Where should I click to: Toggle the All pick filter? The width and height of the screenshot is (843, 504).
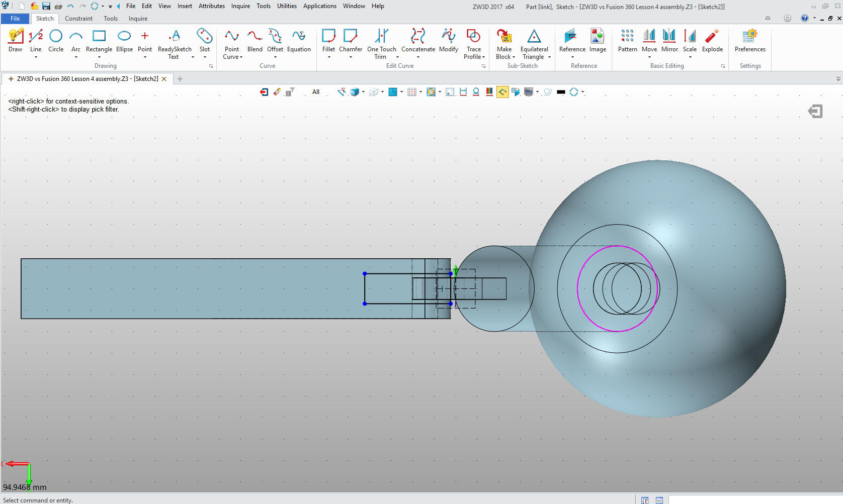(x=316, y=92)
